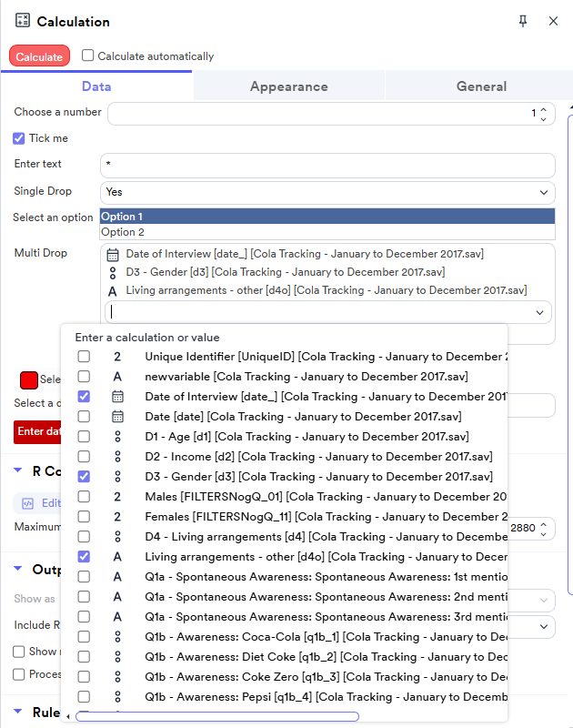Switch to the General tab
Image resolution: width=573 pixels, height=728 pixels.
coord(481,86)
